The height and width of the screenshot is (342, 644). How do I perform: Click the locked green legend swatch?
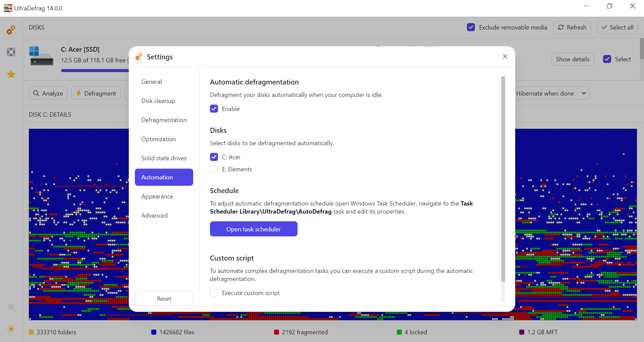pyautogui.click(x=399, y=332)
